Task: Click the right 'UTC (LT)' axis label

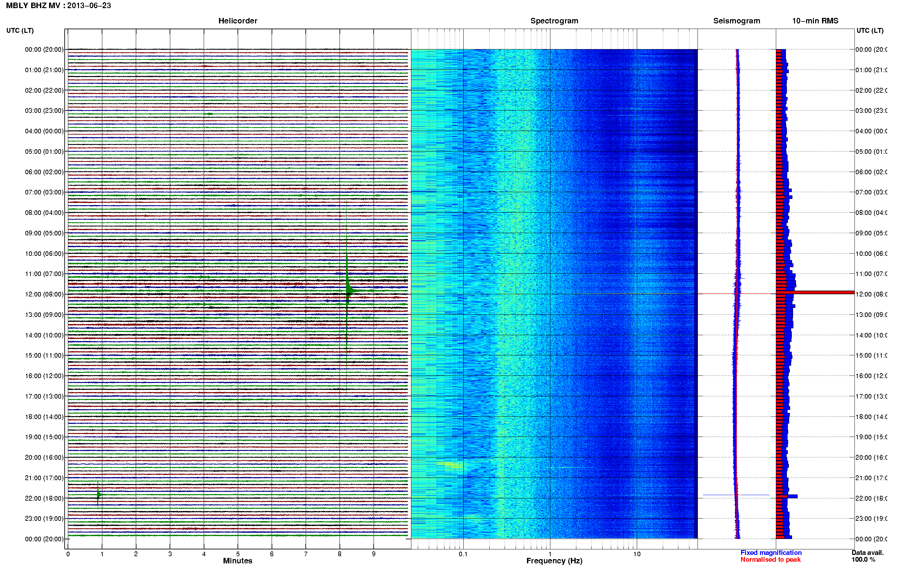Action: (x=870, y=31)
